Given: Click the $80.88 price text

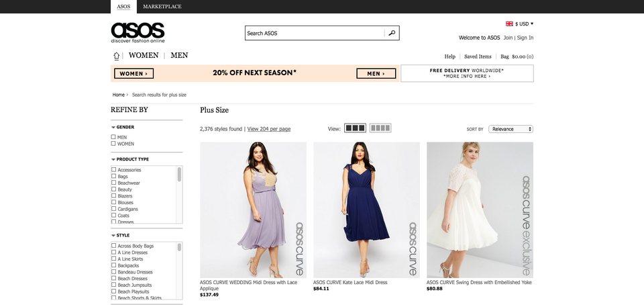Looking at the screenshot, I should (435, 289).
